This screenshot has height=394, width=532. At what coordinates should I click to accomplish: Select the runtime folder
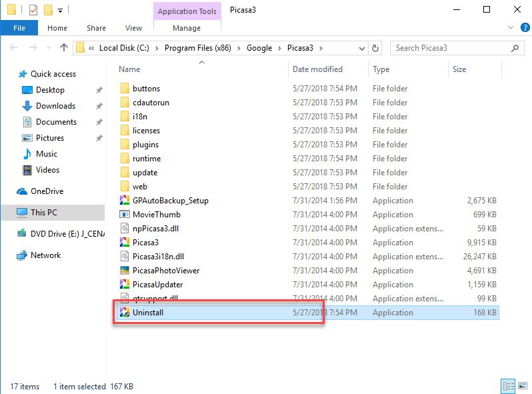tap(147, 159)
